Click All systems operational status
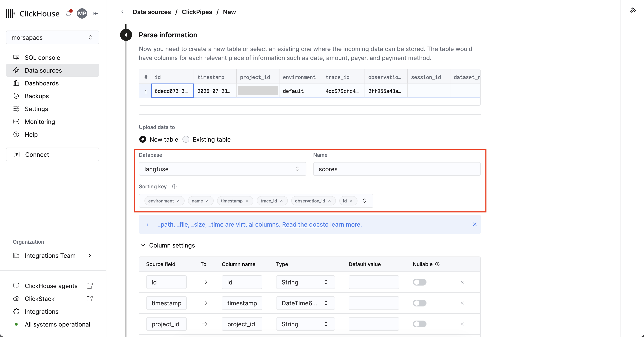The width and height of the screenshot is (644, 337). pyautogui.click(x=57, y=324)
